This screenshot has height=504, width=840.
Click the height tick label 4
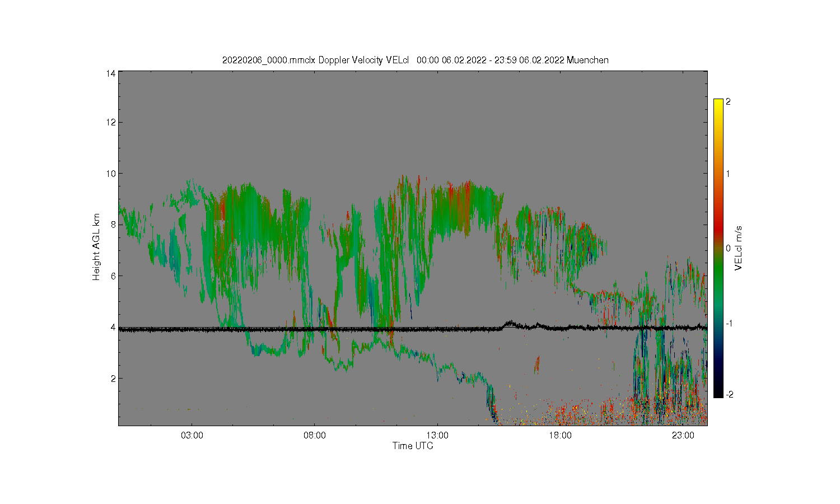pos(114,327)
